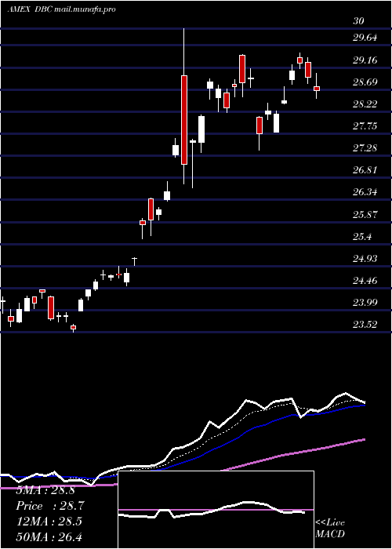Click the 23.99 price axis label

365,302
